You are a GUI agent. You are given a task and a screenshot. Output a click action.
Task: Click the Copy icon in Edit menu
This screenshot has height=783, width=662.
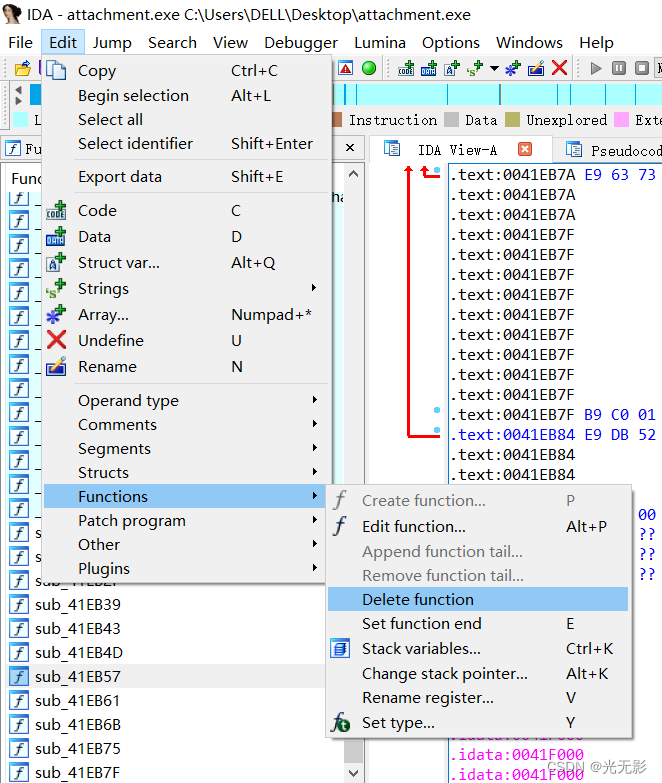[x=56, y=70]
